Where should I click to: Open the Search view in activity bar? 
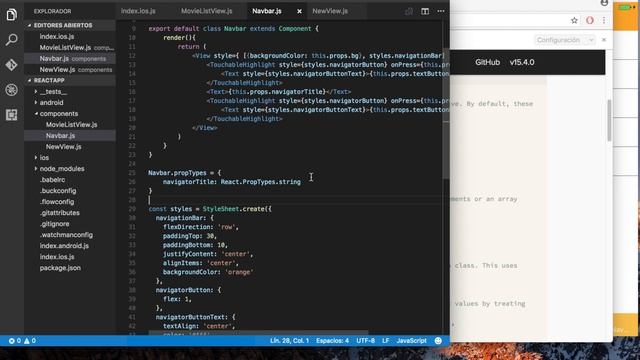(11, 40)
